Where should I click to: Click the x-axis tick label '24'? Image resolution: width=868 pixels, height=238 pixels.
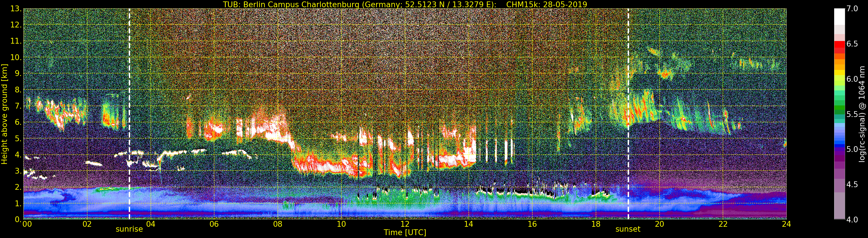point(786,224)
